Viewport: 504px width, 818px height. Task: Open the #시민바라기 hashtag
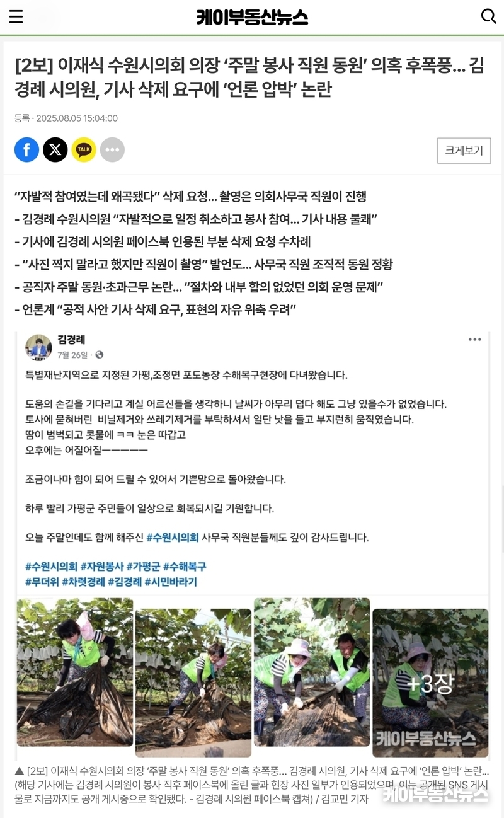tap(171, 582)
